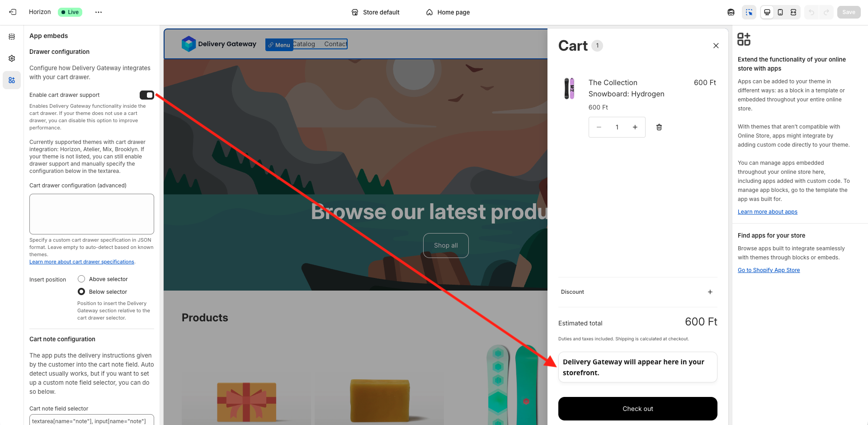Delete snowboard from cart with trash icon
This screenshot has width=868, height=425.
coord(659,127)
